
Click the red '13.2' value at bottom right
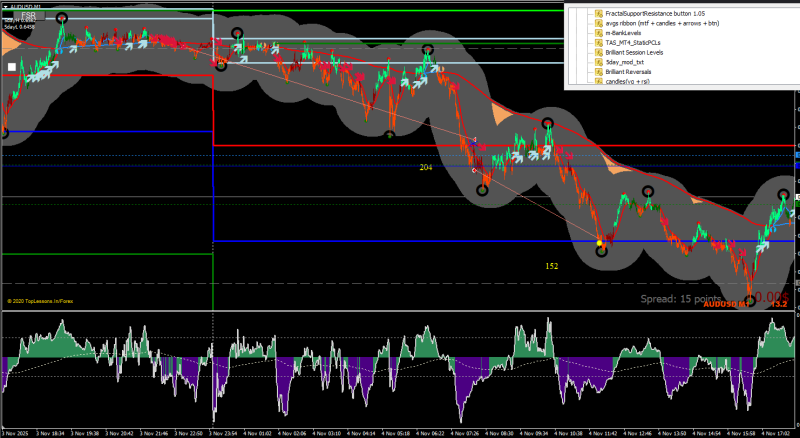(779, 304)
